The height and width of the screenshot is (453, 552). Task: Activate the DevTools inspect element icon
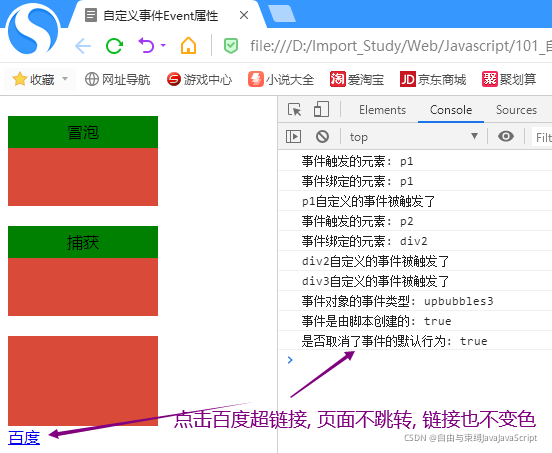pyautogui.click(x=294, y=109)
